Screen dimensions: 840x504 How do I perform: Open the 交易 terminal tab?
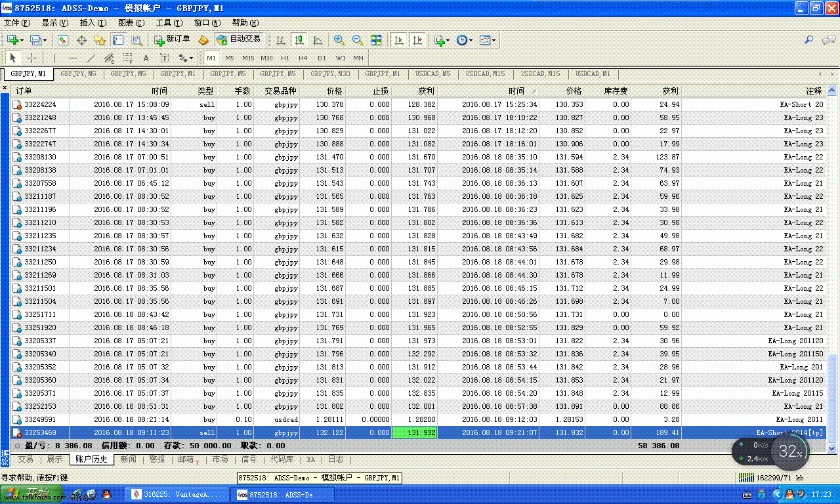(26, 459)
